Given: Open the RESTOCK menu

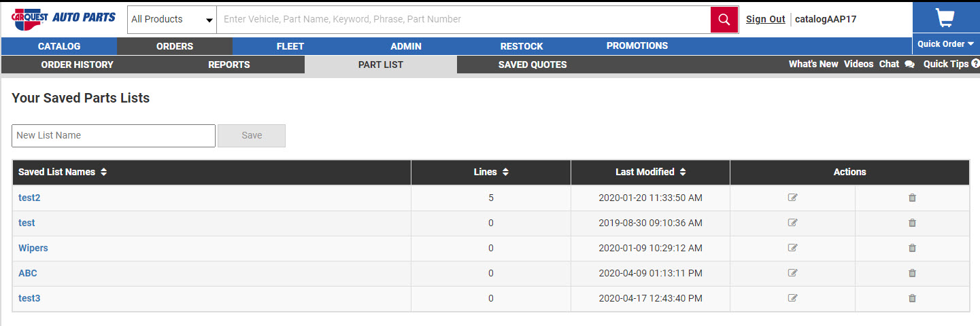Looking at the screenshot, I should click(x=522, y=46).
